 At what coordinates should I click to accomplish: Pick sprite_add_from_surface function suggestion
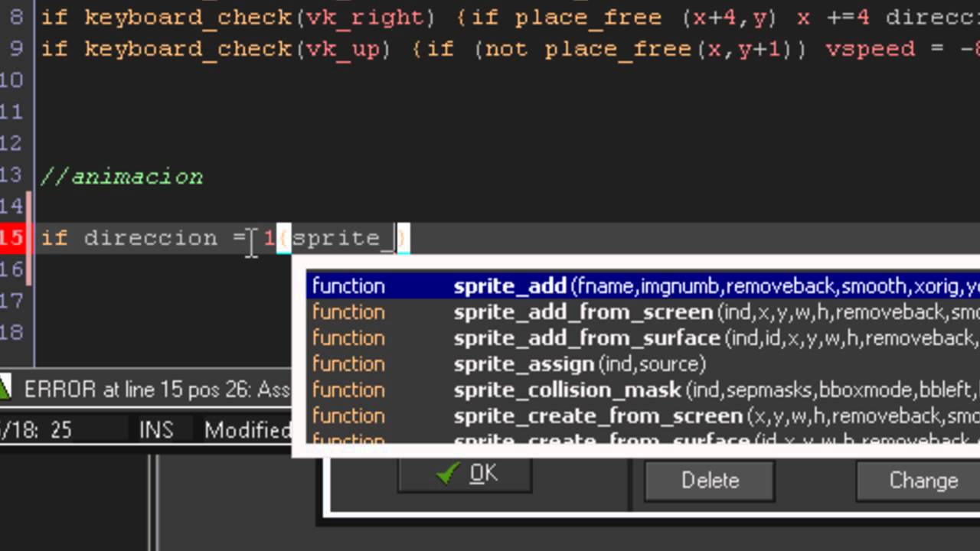[643, 338]
